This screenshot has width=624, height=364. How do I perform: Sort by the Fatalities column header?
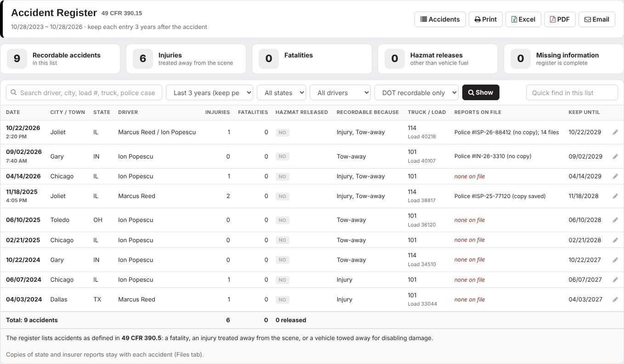click(x=253, y=112)
